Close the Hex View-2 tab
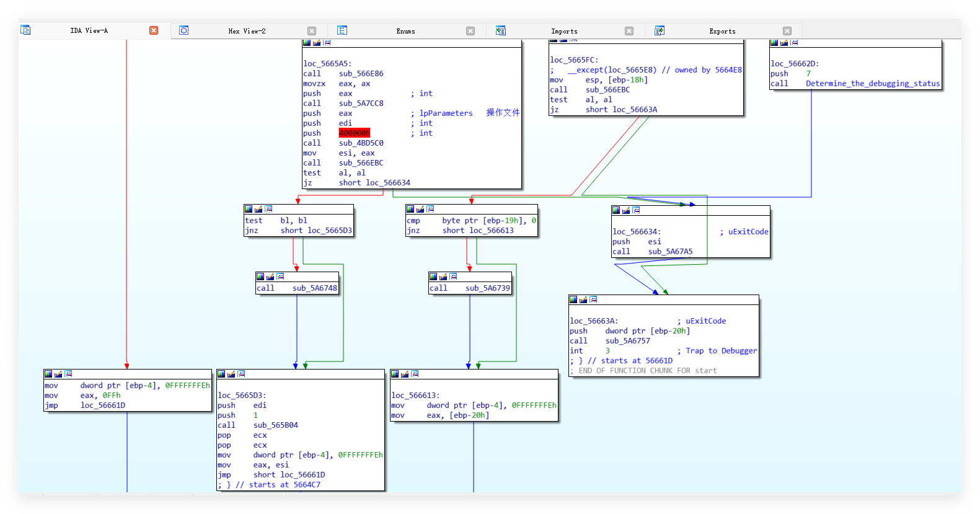 [312, 31]
